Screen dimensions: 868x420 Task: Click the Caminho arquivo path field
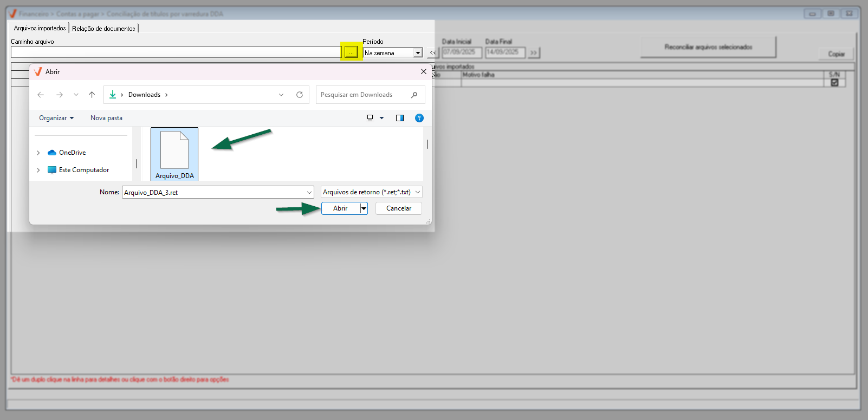pos(176,52)
